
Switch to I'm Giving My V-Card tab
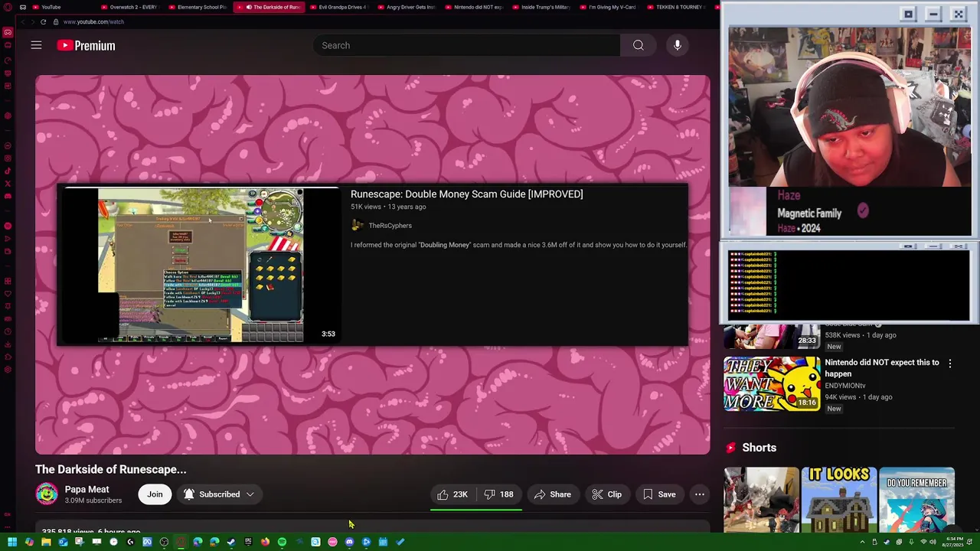[x=608, y=7]
